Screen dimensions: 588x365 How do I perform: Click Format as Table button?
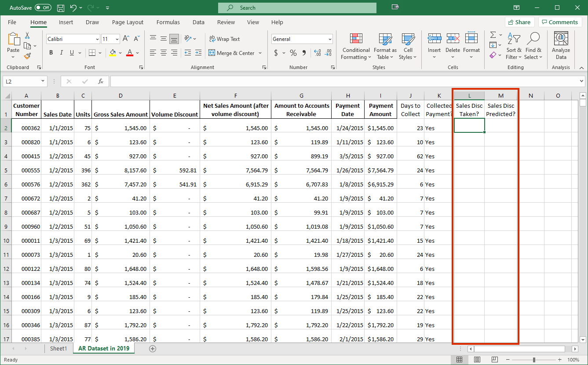tap(385, 46)
